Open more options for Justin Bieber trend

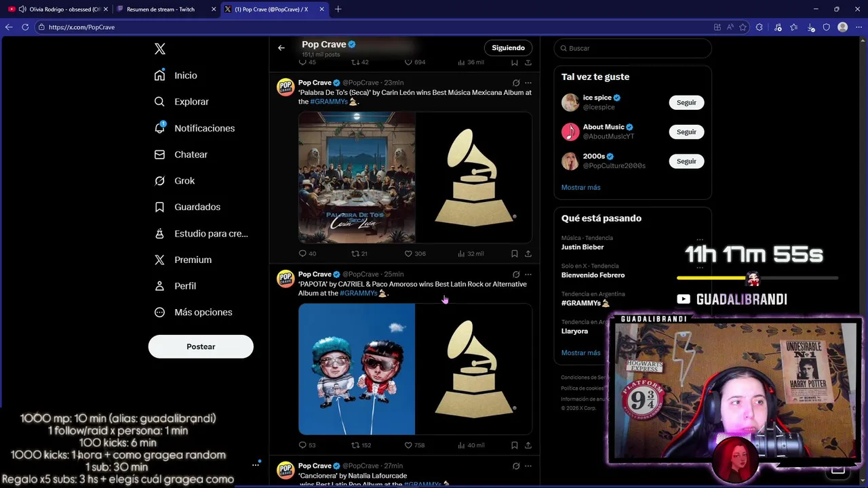[700, 239]
